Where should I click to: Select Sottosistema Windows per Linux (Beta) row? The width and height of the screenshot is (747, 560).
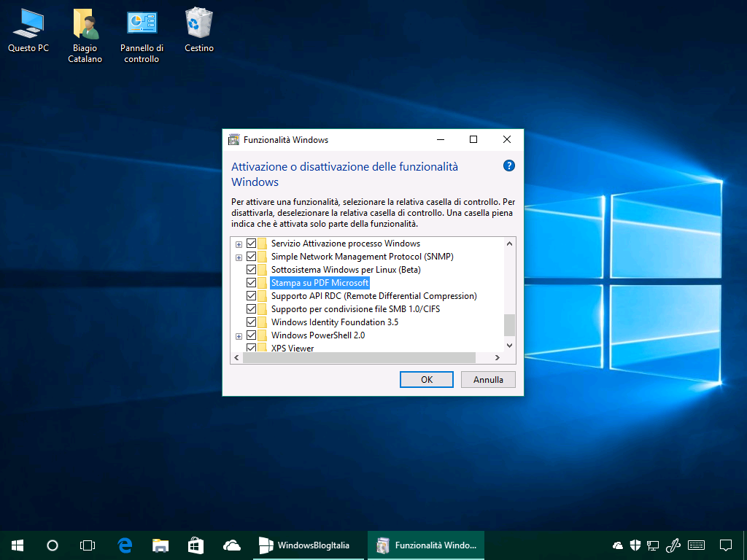pyautogui.click(x=346, y=270)
